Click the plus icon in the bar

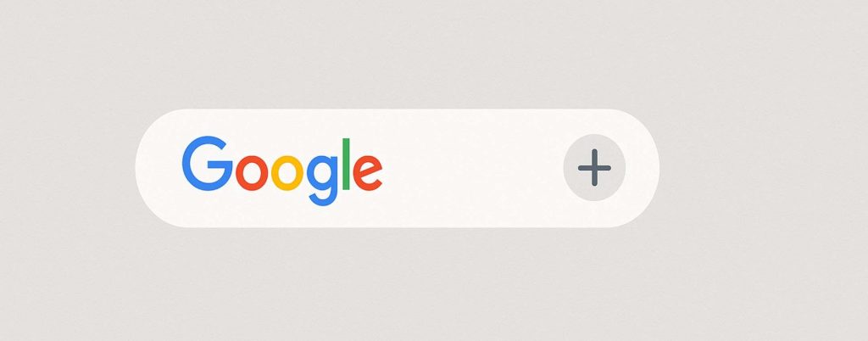[594, 168]
